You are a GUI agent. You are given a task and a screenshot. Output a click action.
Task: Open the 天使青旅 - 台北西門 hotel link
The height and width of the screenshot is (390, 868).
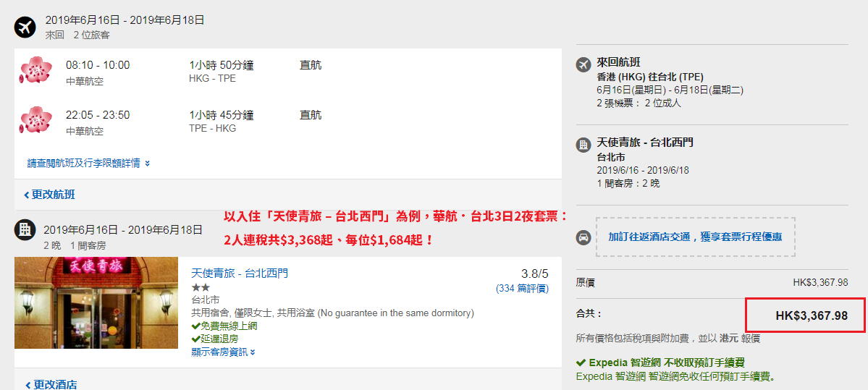point(239,274)
